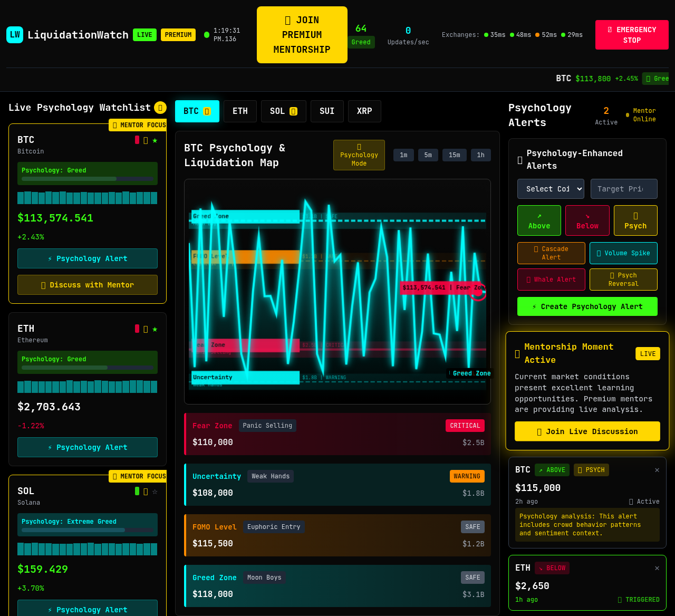675x616 pixels.
Task: Open the Select Coin dropdown
Action: [551, 189]
